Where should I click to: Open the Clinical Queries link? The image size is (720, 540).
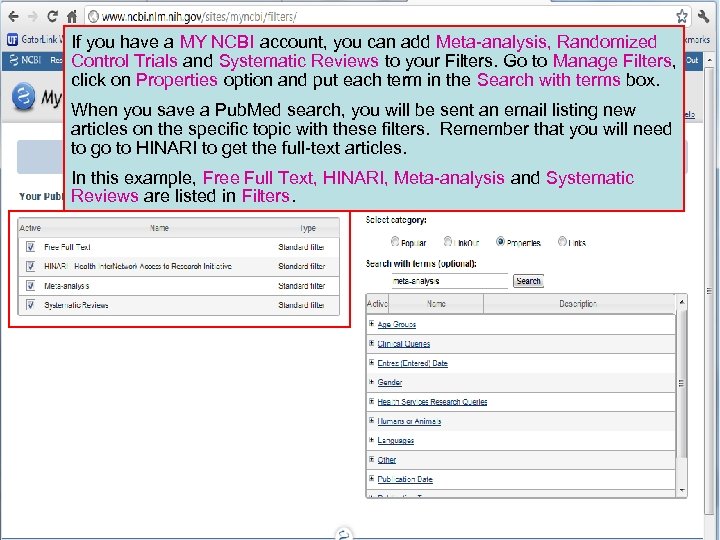404,344
